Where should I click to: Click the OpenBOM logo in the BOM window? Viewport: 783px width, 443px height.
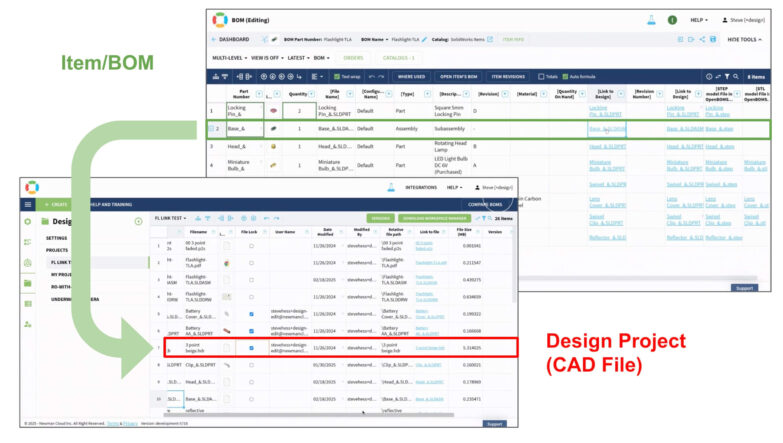220,20
